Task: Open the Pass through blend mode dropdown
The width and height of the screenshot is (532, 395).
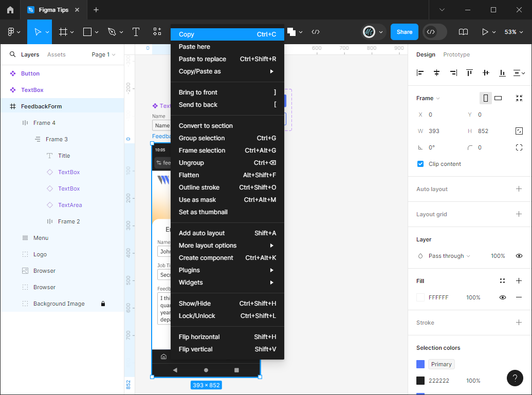Action: pos(449,256)
